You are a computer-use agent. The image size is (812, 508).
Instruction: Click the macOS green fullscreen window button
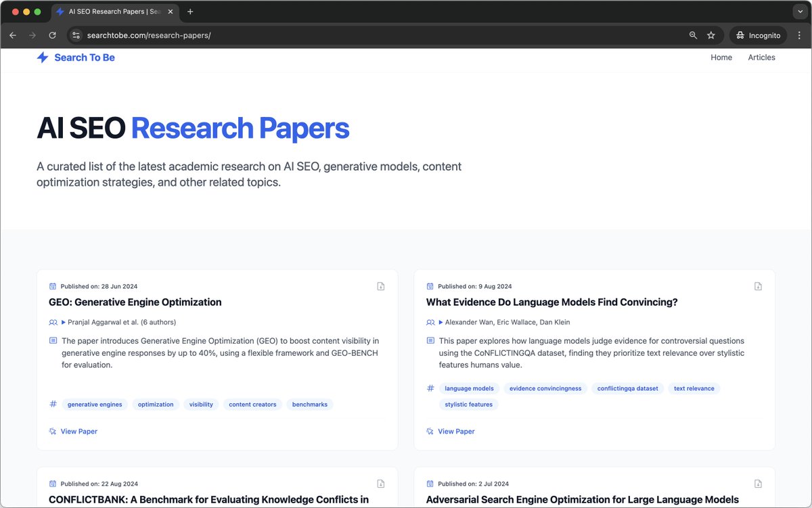[x=38, y=11]
